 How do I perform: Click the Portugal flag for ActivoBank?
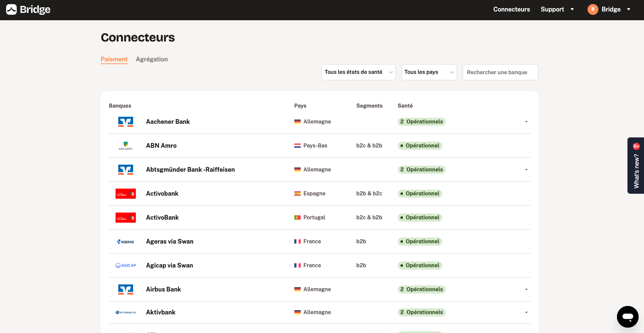[x=297, y=218]
